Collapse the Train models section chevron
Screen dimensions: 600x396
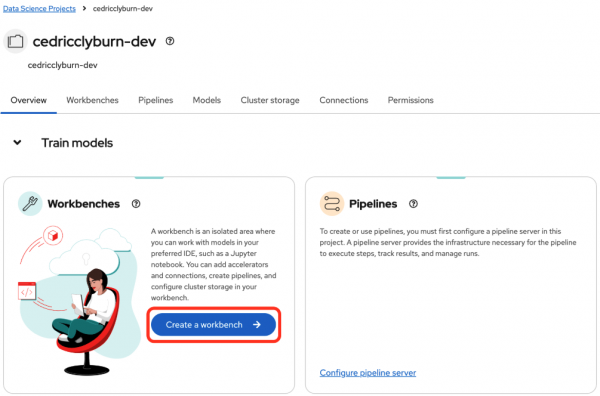coord(17,143)
